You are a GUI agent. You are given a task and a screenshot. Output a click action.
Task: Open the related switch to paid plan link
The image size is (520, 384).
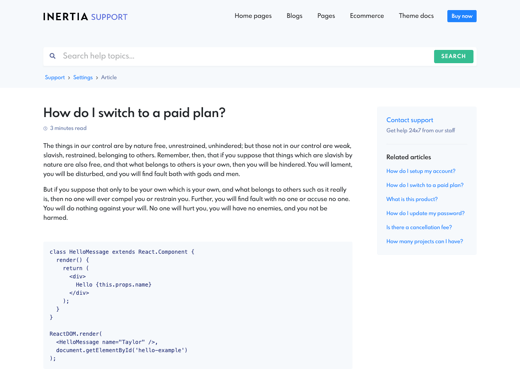pyautogui.click(x=425, y=185)
